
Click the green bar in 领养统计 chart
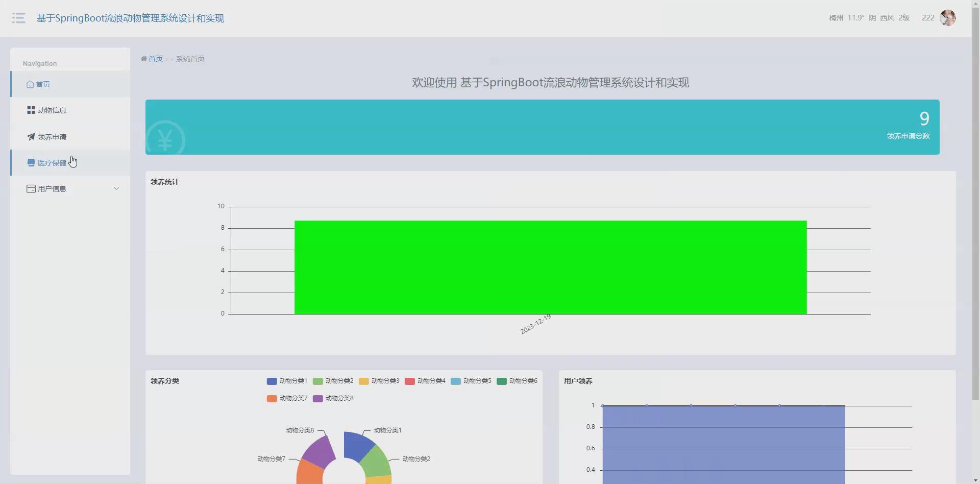(x=550, y=268)
